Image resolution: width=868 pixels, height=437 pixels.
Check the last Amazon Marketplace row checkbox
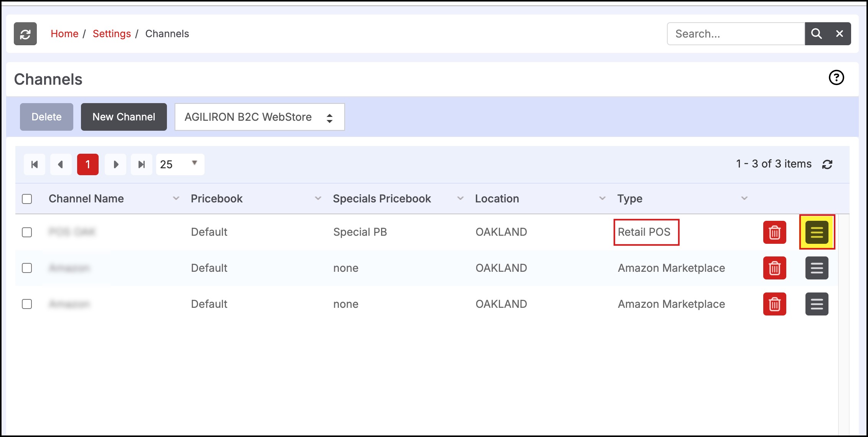pos(27,304)
